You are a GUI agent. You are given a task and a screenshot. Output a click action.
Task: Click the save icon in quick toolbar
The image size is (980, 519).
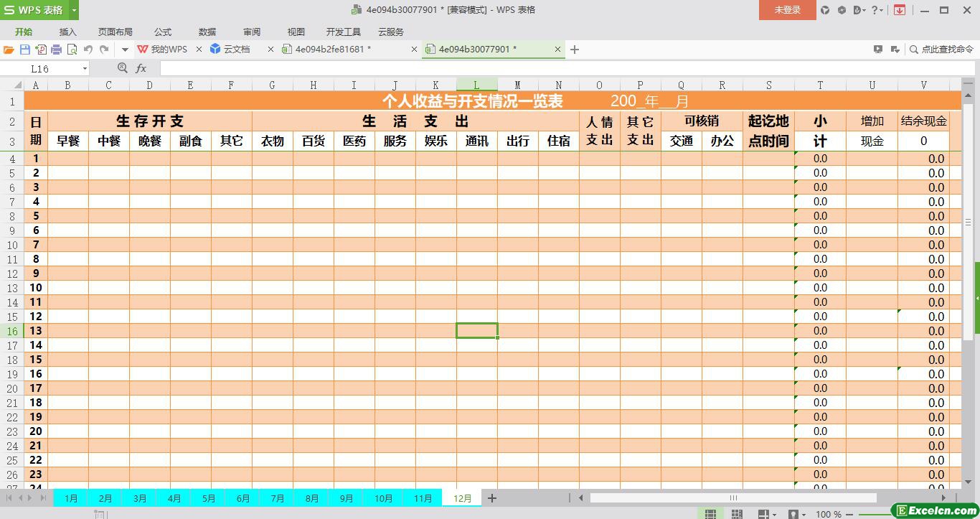(24, 50)
